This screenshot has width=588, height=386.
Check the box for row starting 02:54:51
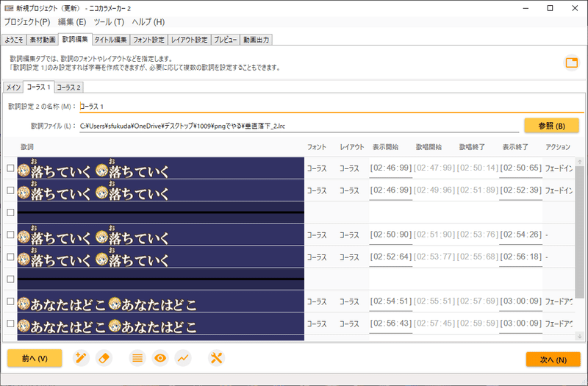[x=10, y=301]
